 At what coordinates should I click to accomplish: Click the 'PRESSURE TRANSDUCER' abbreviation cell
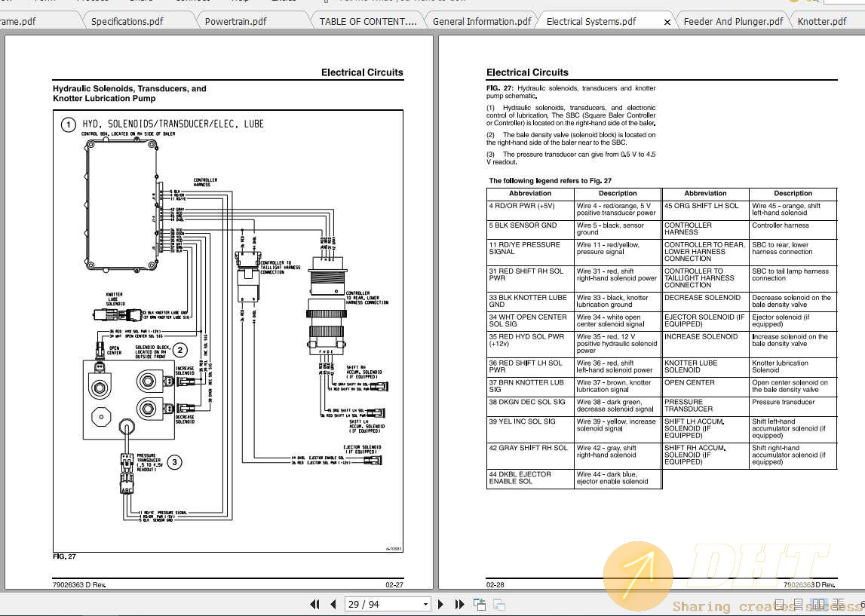click(x=706, y=406)
